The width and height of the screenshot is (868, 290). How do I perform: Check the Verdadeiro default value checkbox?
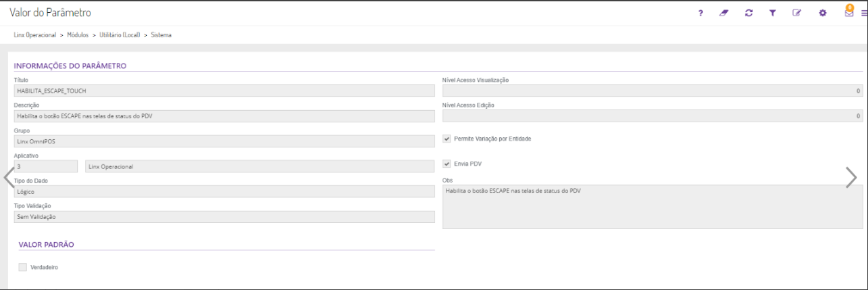pyautogui.click(x=23, y=267)
